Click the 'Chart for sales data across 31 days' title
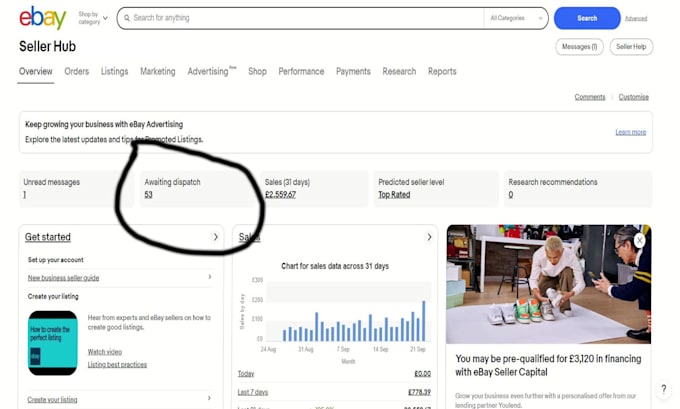This screenshot has width=680, height=409. (x=335, y=266)
